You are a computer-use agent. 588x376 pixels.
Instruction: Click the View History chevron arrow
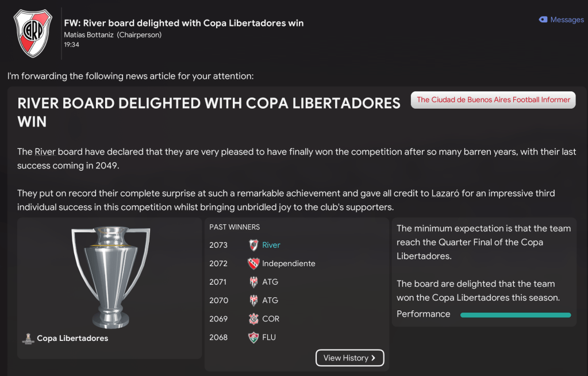coord(374,358)
